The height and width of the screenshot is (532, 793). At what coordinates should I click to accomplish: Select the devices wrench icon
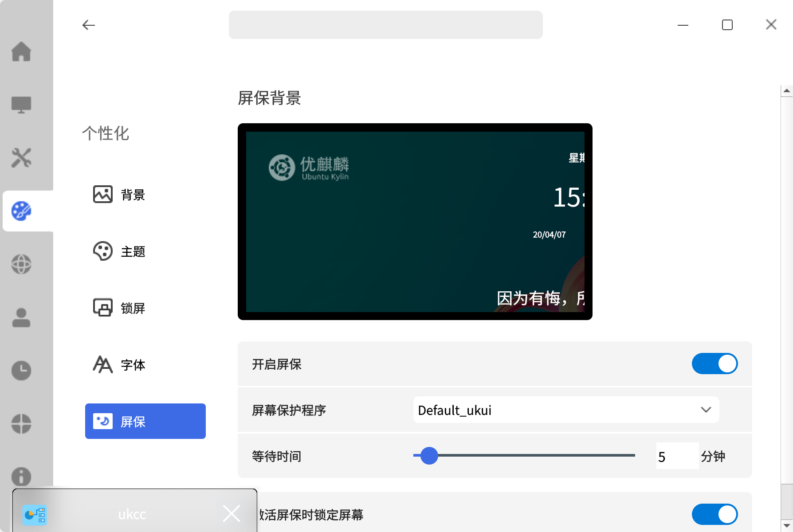(22, 158)
